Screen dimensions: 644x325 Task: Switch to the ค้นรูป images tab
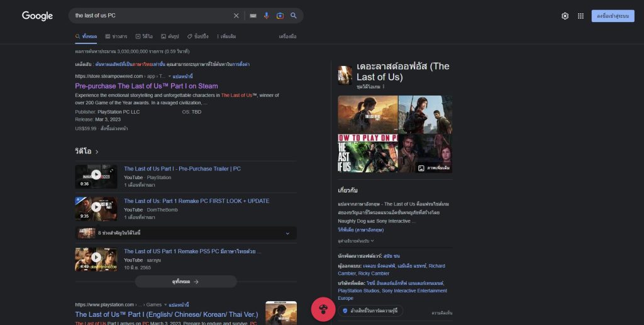point(170,36)
